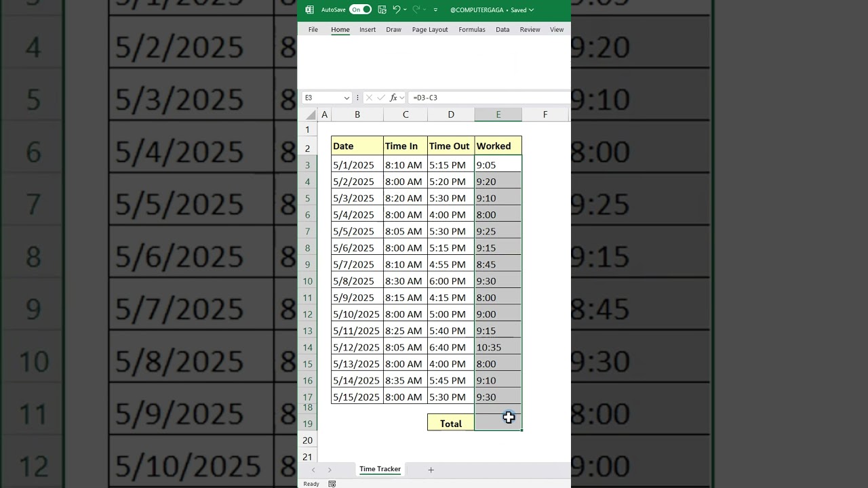Image resolution: width=868 pixels, height=488 pixels.
Task: Click the Worked header cell
Action: (x=498, y=146)
